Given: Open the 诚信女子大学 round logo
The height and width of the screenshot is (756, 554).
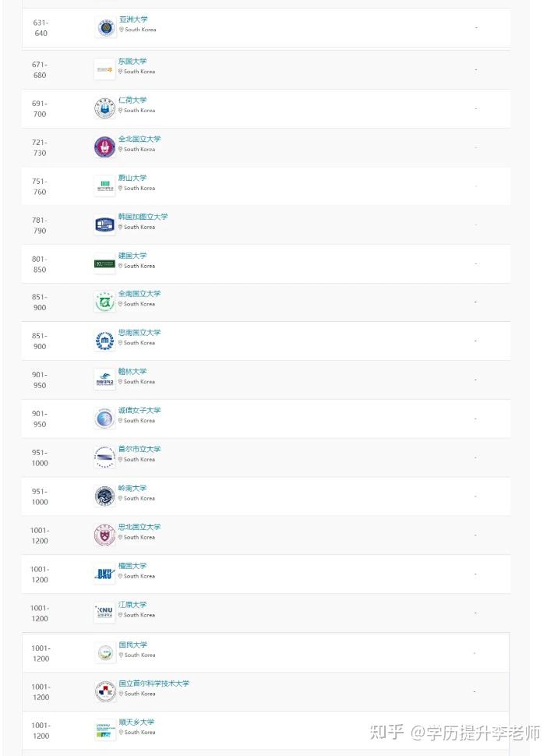Looking at the screenshot, I should (x=104, y=419).
